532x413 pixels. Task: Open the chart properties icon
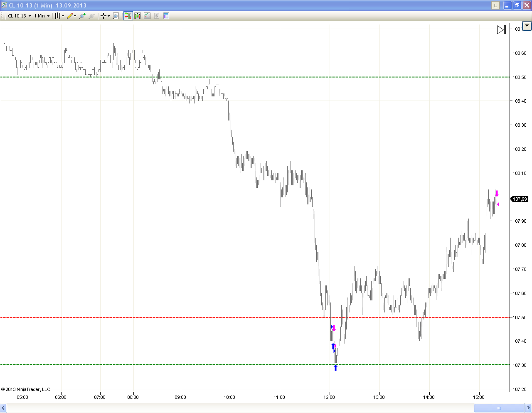166,16
